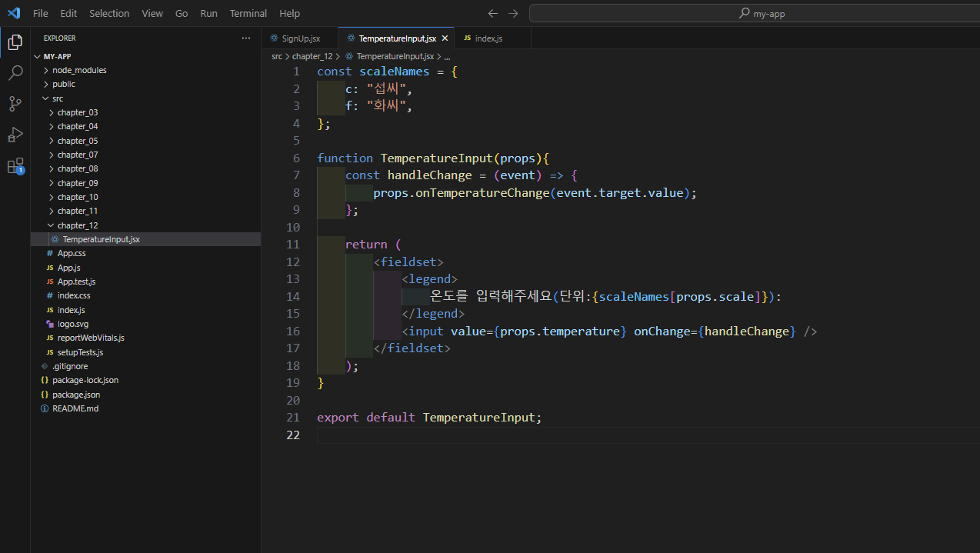Expand the chapter_03 folder
Screen dimensions: 980x553
77,112
